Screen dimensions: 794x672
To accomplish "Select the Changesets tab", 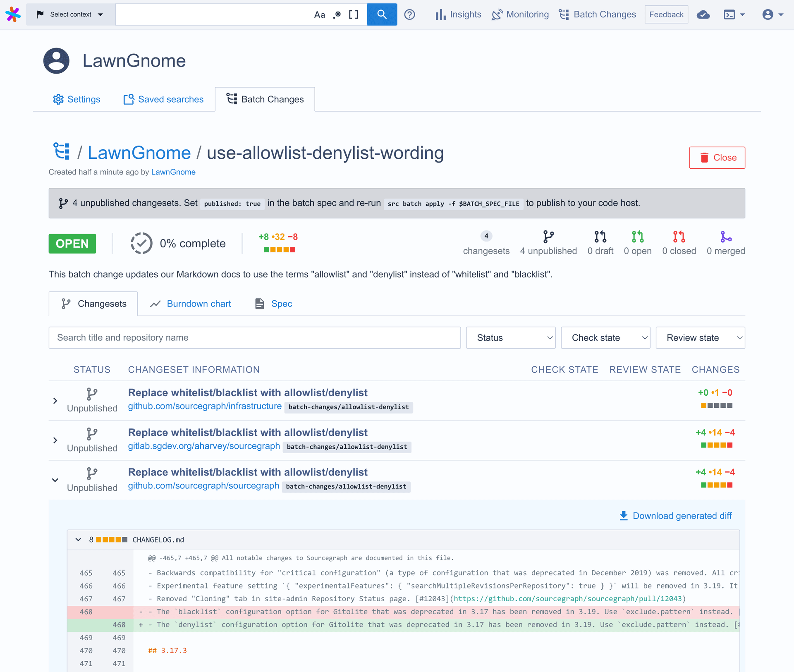I will [93, 304].
